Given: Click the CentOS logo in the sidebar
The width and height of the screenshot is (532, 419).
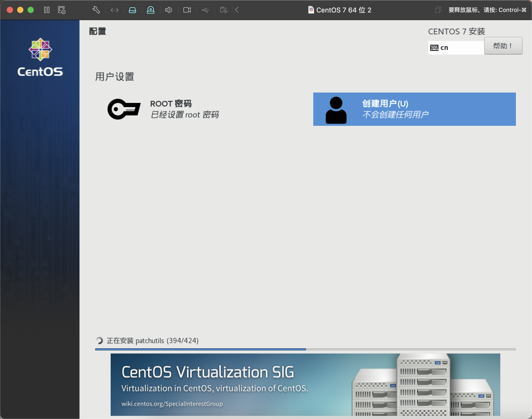Looking at the screenshot, I should [x=40, y=57].
